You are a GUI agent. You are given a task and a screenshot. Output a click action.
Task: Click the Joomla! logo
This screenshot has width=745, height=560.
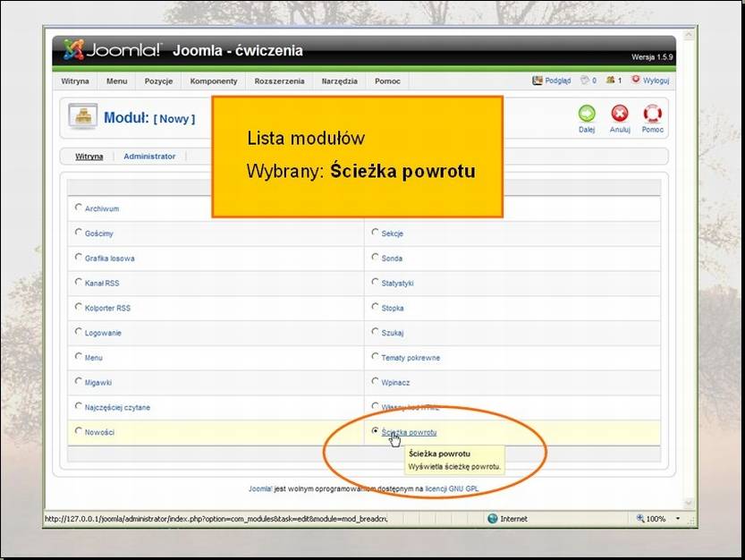tap(113, 49)
